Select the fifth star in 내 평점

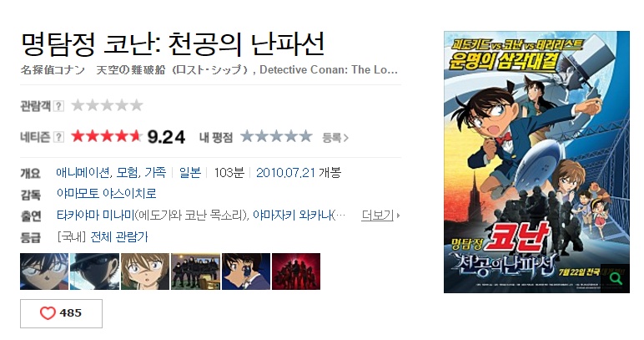(x=305, y=136)
